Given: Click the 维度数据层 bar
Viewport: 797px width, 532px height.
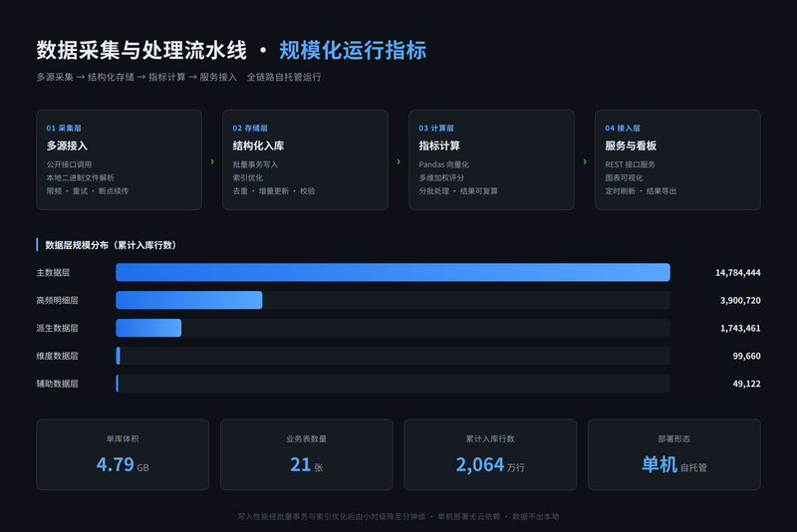Looking at the screenshot, I should [x=393, y=356].
